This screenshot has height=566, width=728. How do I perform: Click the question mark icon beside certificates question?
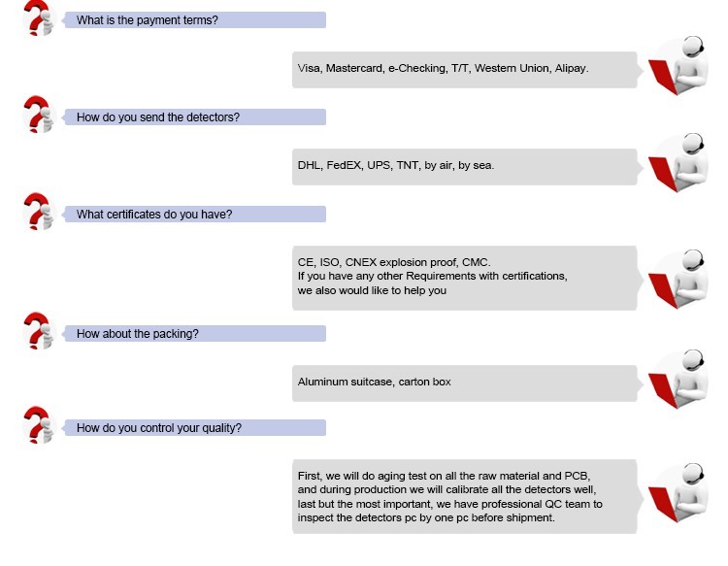coord(39,212)
